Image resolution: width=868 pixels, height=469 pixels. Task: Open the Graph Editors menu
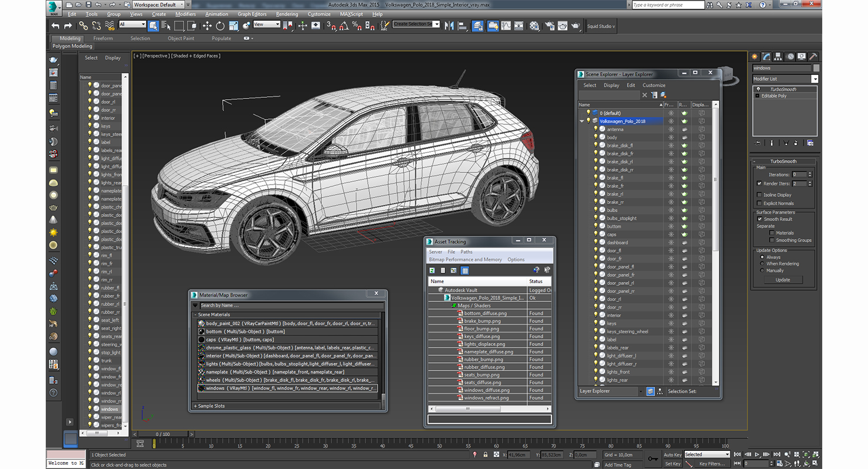252,14
